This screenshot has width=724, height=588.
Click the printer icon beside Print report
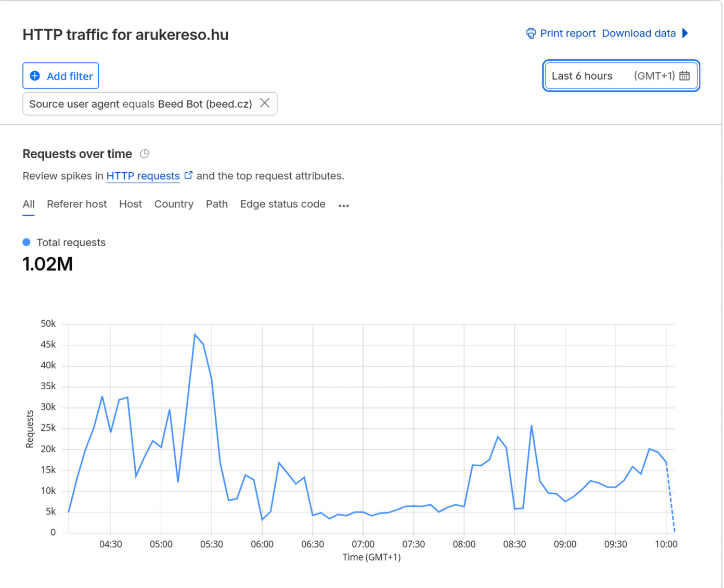531,33
